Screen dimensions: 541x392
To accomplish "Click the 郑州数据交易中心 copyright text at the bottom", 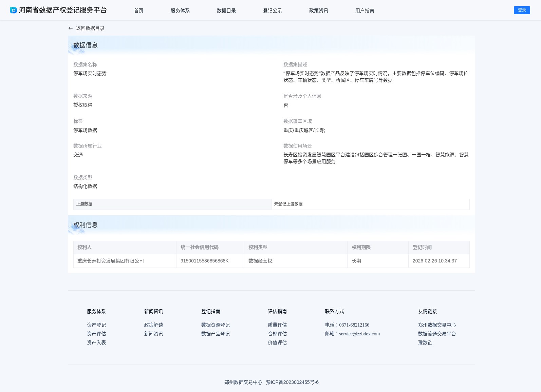I will (x=243, y=382).
